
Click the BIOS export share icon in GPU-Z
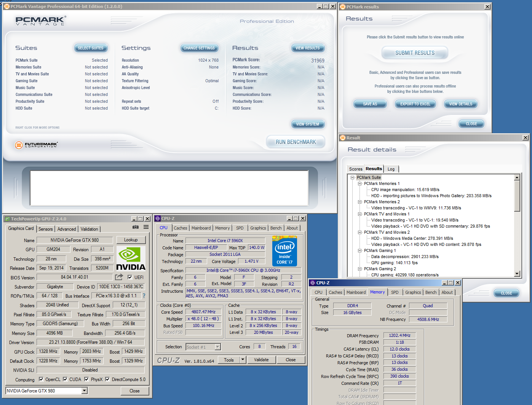[119, 277]
